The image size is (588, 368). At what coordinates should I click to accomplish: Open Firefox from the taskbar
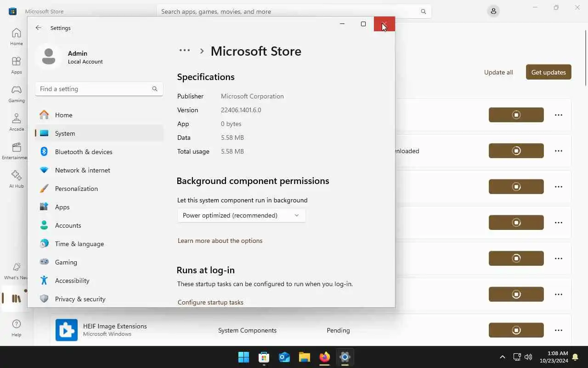(x=325, y=357)
